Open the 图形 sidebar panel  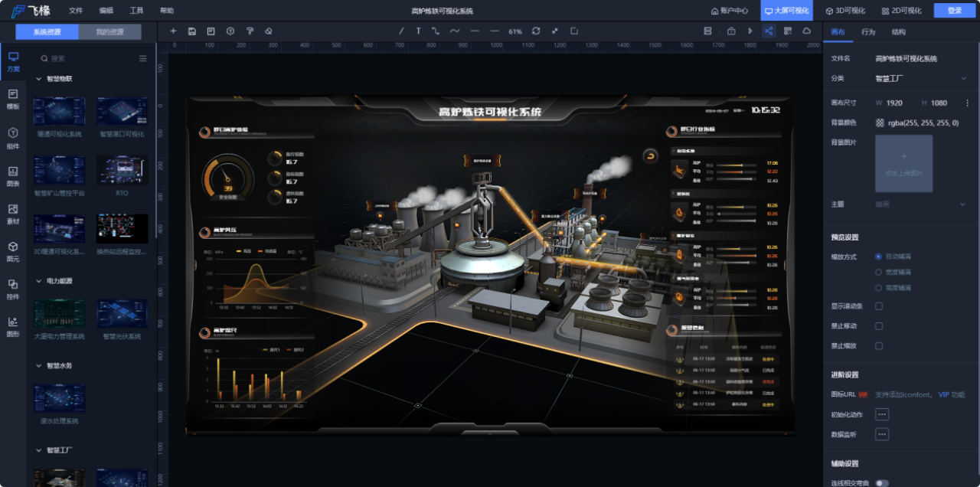tap(13, 327)
